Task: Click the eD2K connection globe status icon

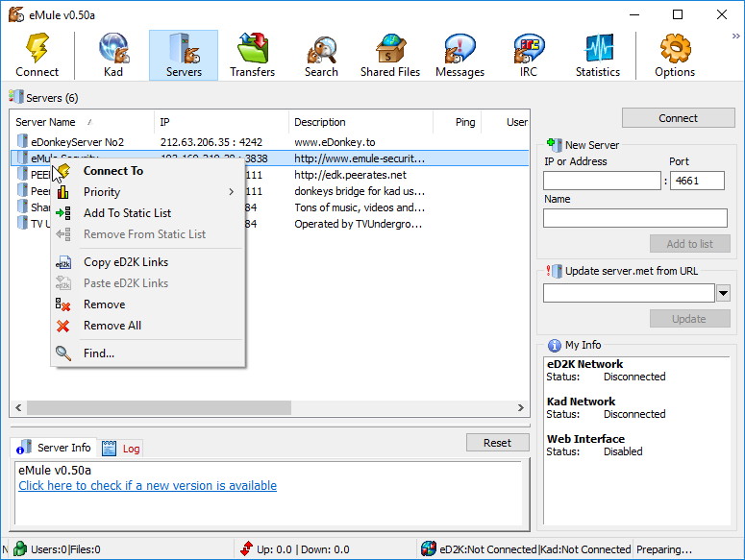Action: 428,548
